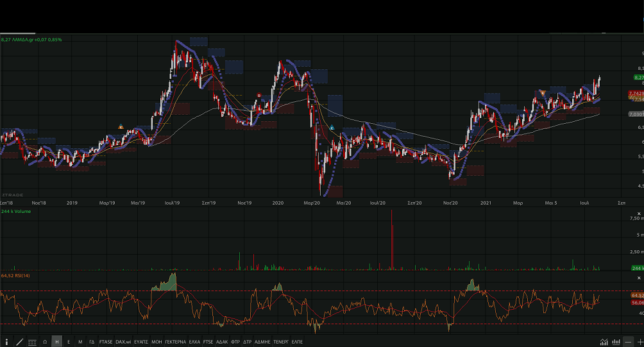Click the chart type icon bottom right
Image resolution: width=644 pixels, height=347 pixels.
click(x=604, y=342)
